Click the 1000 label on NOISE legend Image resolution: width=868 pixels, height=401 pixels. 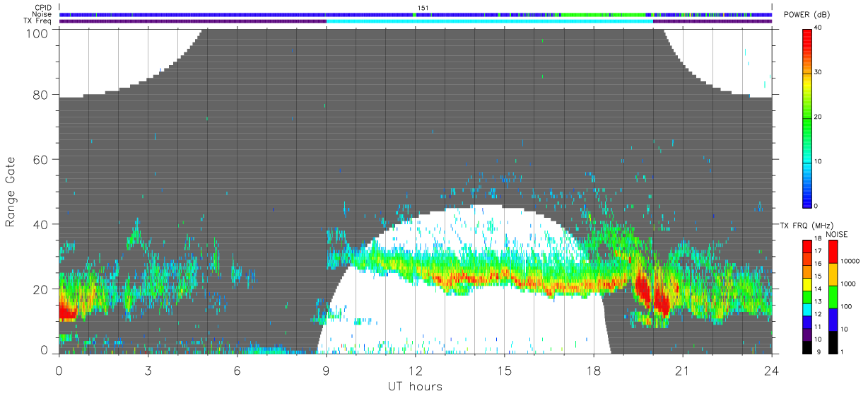coord(850,284)
